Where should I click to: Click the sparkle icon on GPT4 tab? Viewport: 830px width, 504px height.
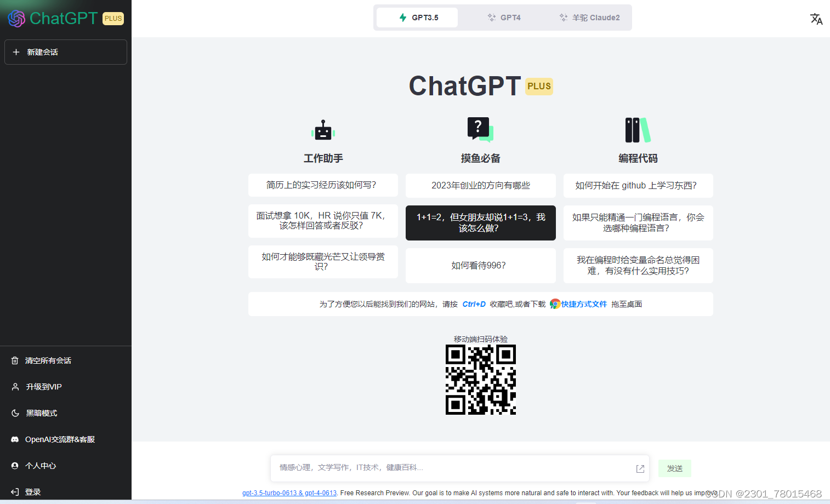[492, 18]
